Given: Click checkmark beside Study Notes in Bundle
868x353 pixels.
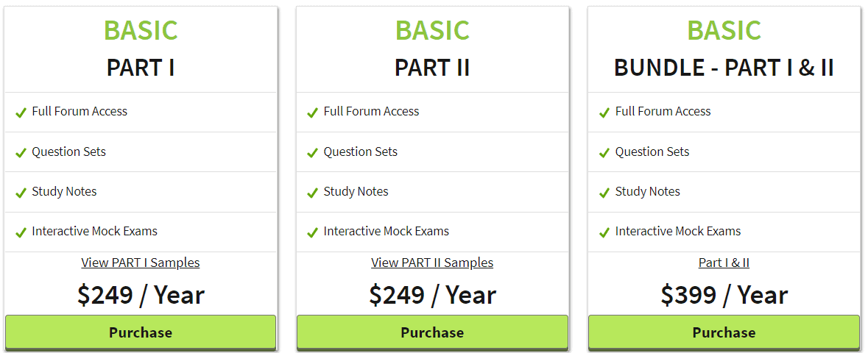Looking at the screenshot, I should pyautogui.click(x=604, y=193).
